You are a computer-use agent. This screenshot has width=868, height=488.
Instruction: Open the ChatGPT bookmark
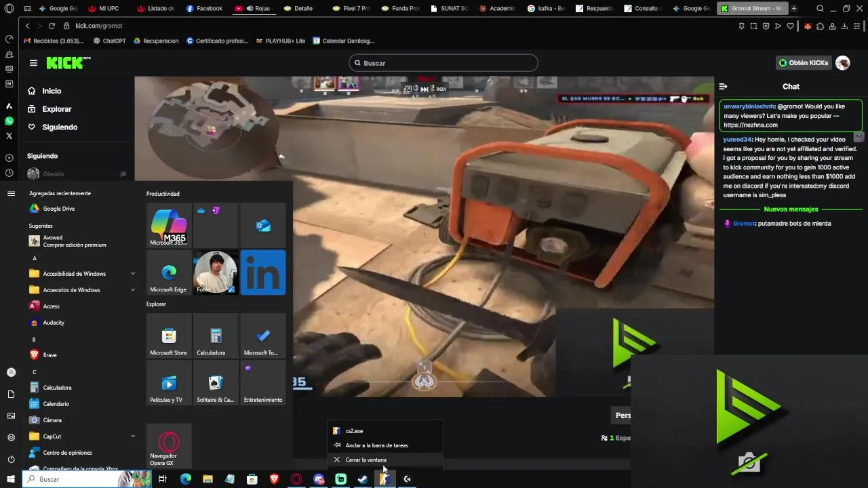(110, 41)
